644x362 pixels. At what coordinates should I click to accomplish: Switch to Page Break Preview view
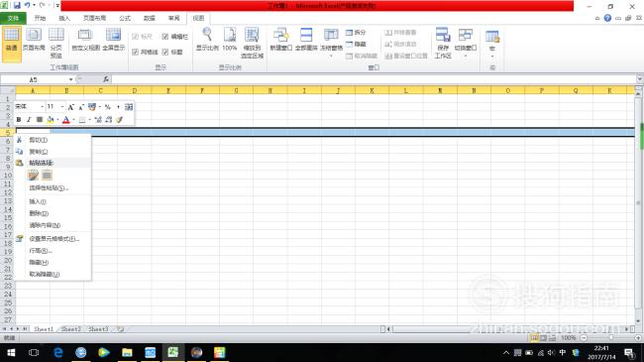(55, 43)
